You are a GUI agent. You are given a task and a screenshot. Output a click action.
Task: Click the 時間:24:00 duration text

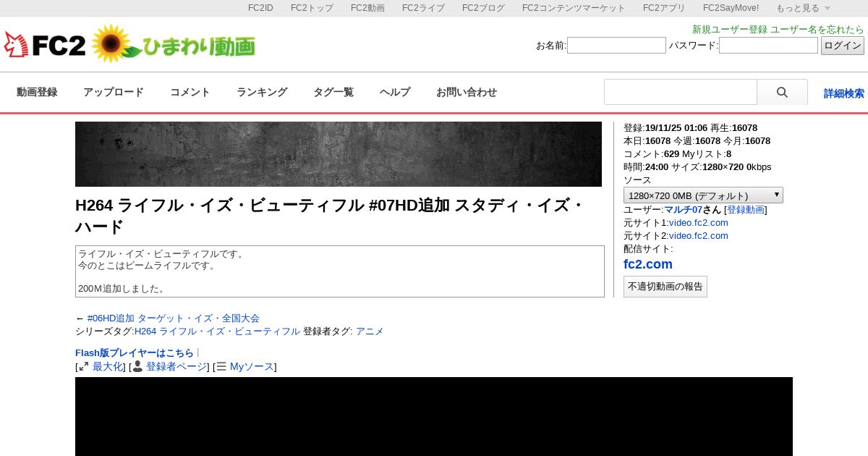click(x=646, y=167)
